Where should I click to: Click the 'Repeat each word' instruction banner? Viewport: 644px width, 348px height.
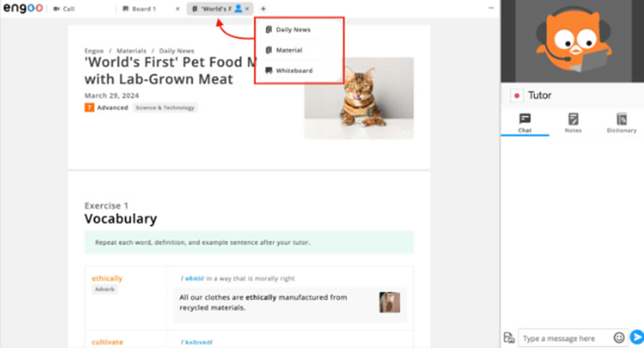tap(249, 243)
